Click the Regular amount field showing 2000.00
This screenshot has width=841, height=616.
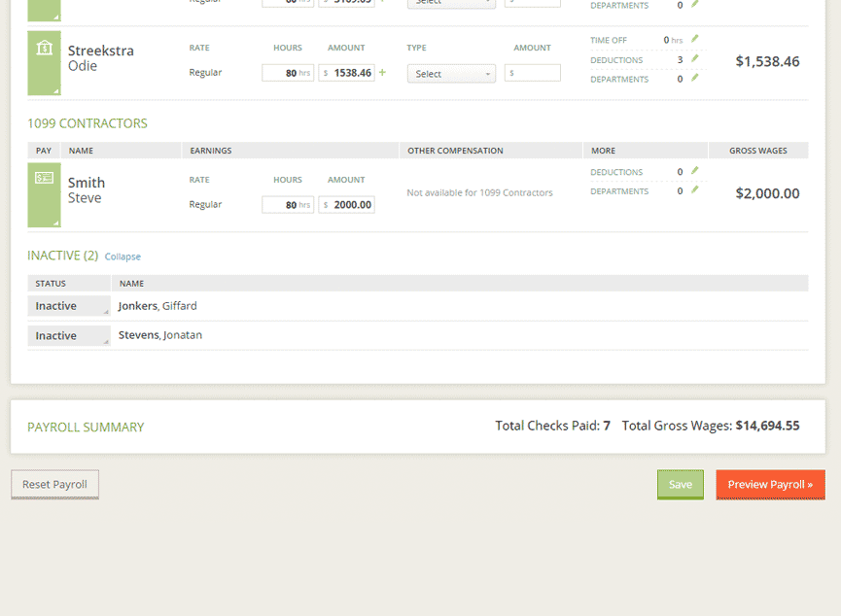(x=346, y=205)
